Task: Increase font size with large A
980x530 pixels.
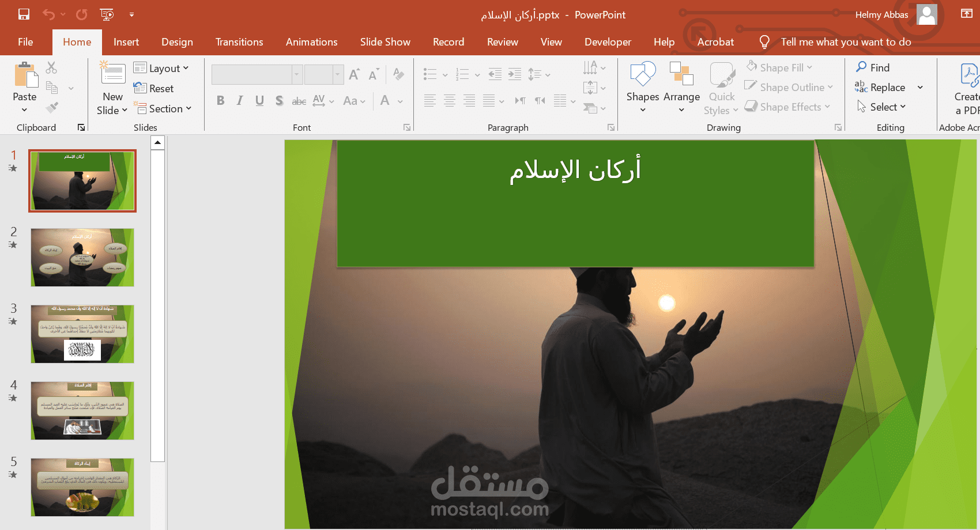Action: (355, 74)
